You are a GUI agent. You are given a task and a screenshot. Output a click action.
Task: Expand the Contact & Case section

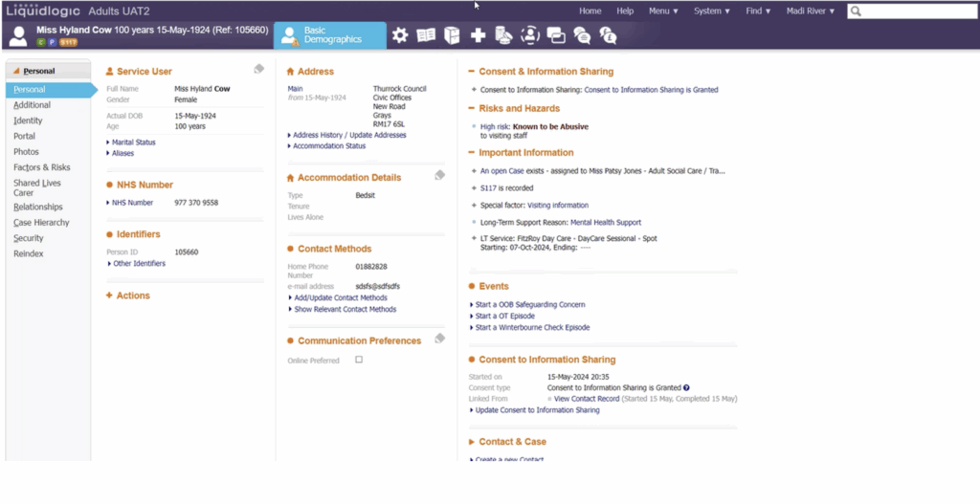click(x=507, y=442)
